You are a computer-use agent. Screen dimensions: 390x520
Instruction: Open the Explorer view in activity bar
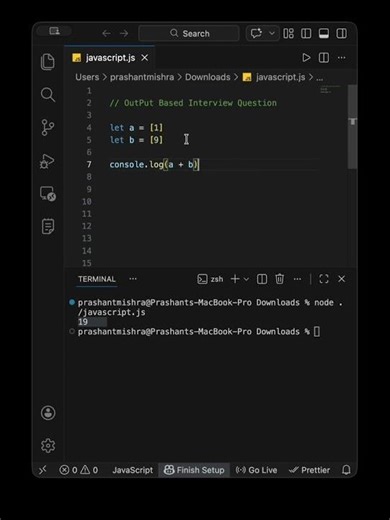click(48, 62)
